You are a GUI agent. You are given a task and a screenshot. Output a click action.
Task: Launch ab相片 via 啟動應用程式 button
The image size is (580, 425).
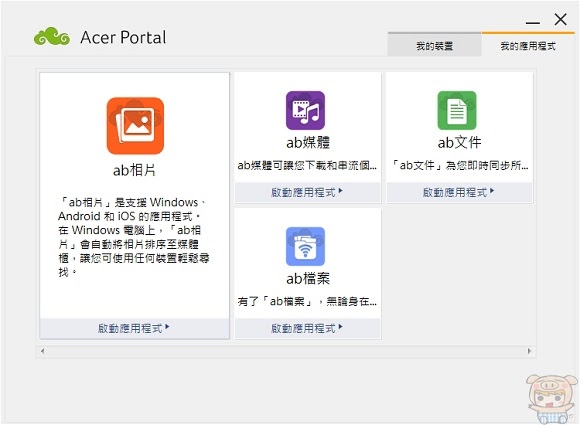click(135, 328)
